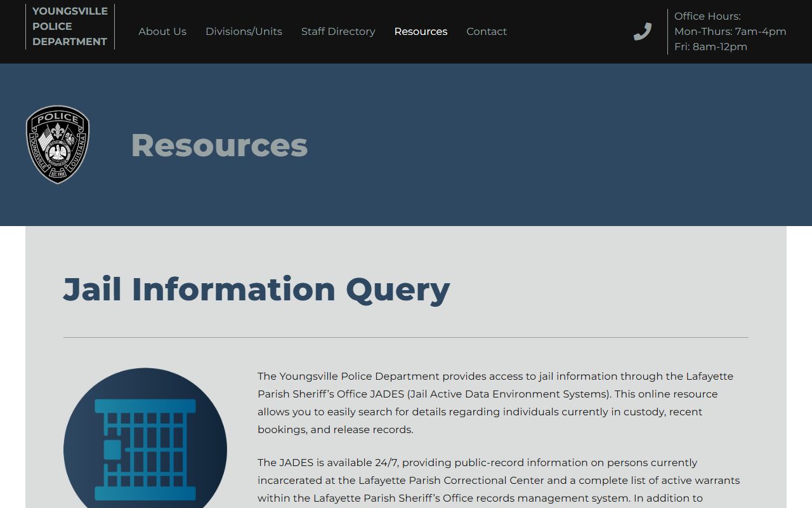Click the paragraph starting 'The Youngsville Police Department provides'
The image size is (812, 508).
coord(495,403)
